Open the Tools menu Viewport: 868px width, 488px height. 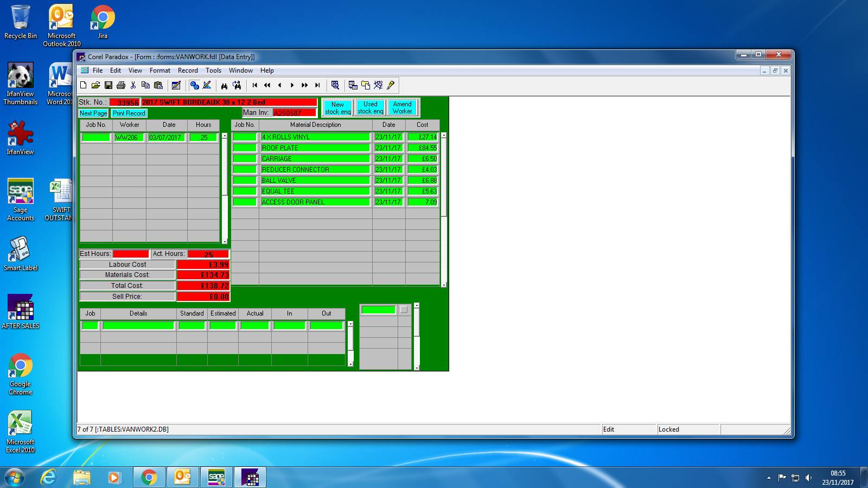[213, 70]
